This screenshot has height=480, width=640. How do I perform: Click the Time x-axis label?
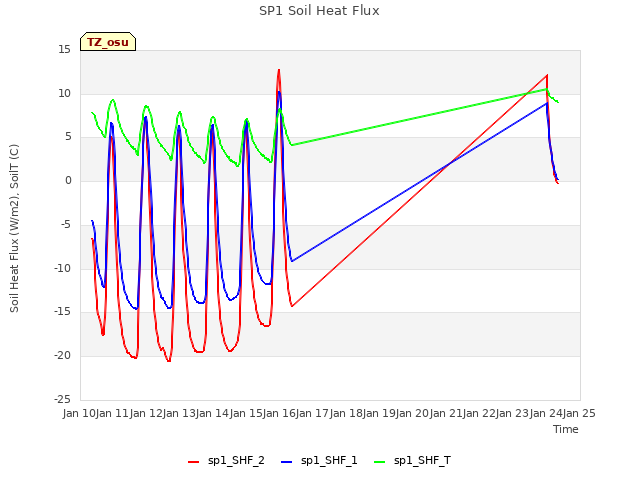(x=566, y=429)
